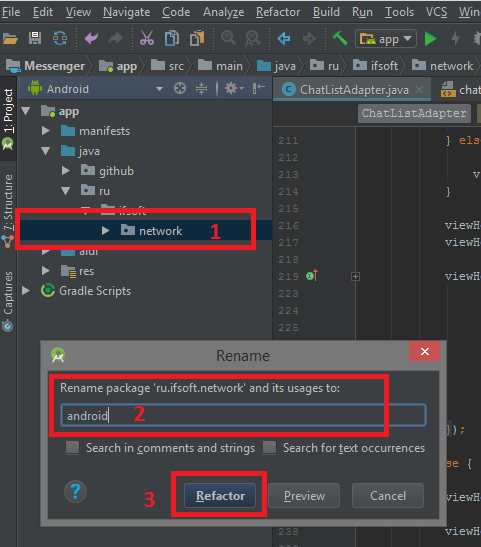Open the Tools menu
Screen dimensions: 481x547
coord(399,12)
